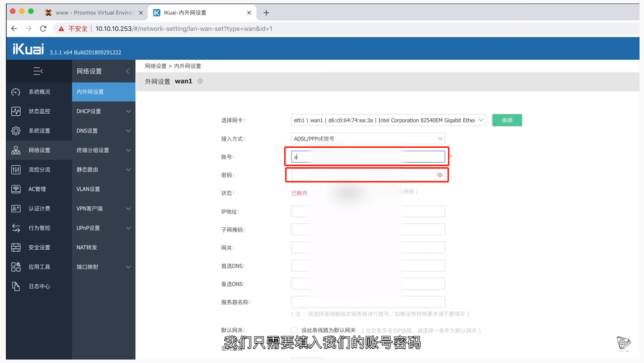Viewport: 644px width, 363px height.
Task: Open 流控分流 sliders icon
Action: pos(16,170)
